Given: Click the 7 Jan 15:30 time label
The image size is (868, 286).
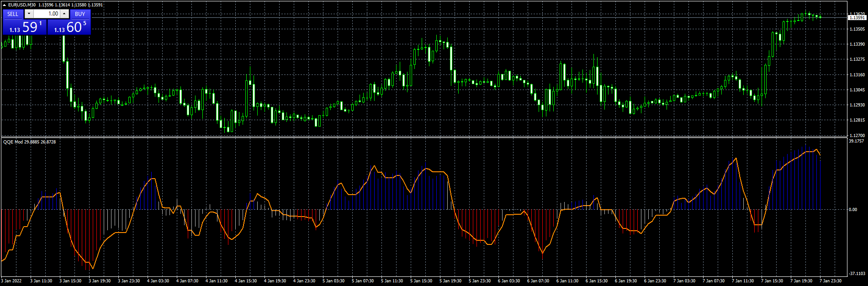Looking at the screenshot, I should (773, 281).
